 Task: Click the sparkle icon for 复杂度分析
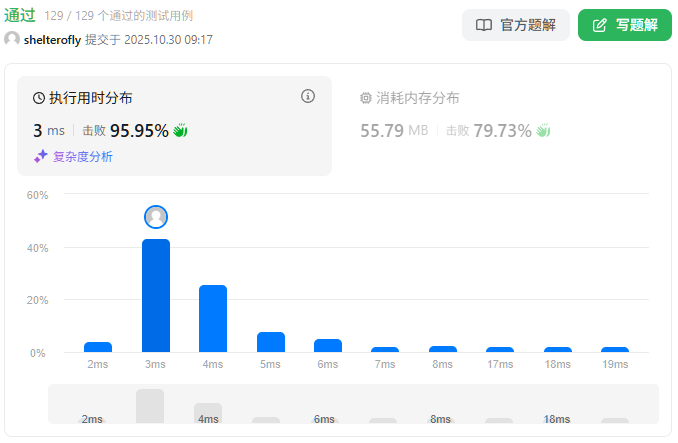(41, 156)
